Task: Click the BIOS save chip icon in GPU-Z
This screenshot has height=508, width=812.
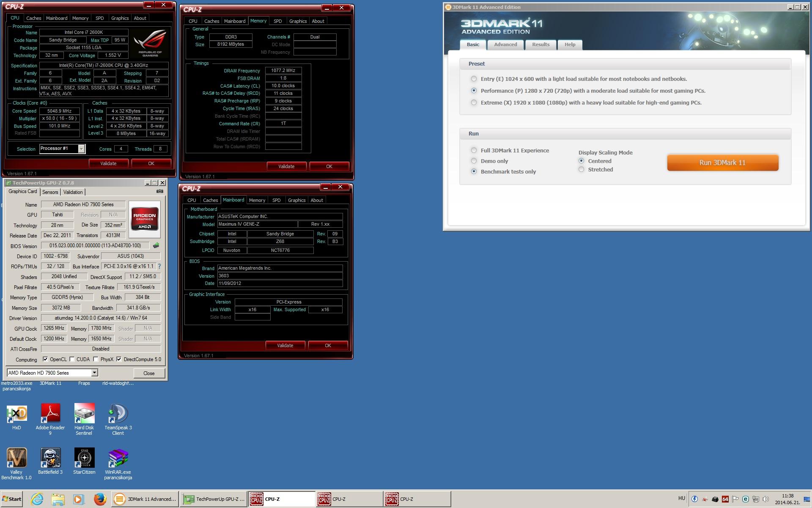Action: (x=156, y=246)
